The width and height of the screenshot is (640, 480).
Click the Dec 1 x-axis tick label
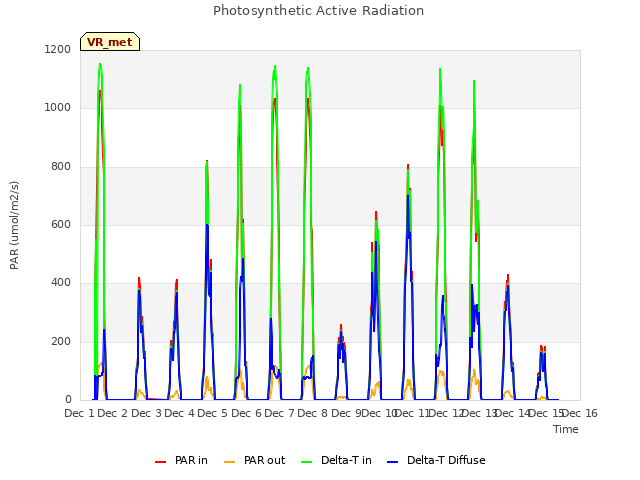pos(80,413)
